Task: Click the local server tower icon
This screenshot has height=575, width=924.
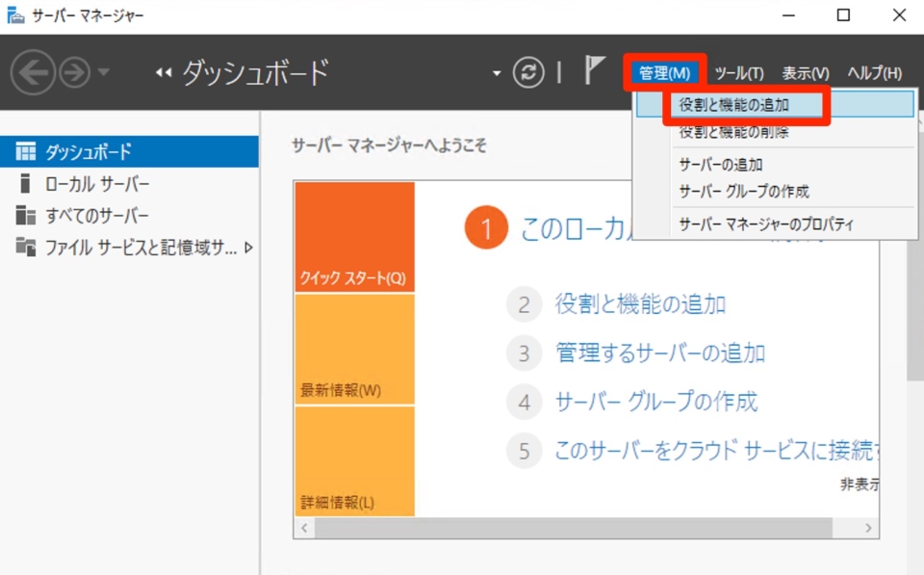Action: click(x=25, y=183)
